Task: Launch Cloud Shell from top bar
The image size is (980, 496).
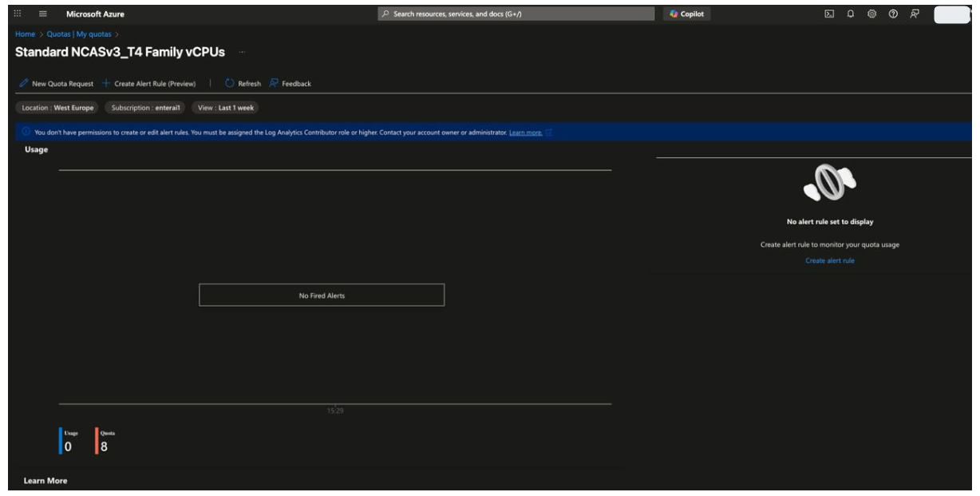Action: tap(829, 14)
